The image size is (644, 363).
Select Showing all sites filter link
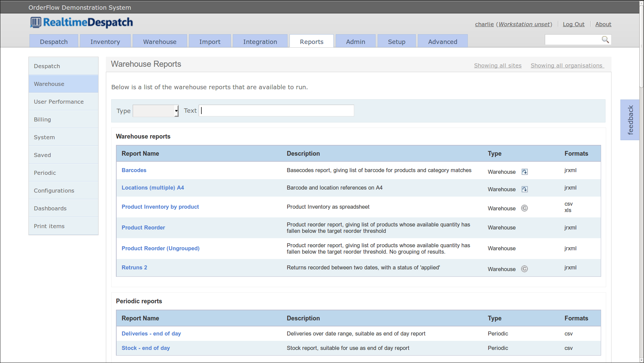click(498, 65)
